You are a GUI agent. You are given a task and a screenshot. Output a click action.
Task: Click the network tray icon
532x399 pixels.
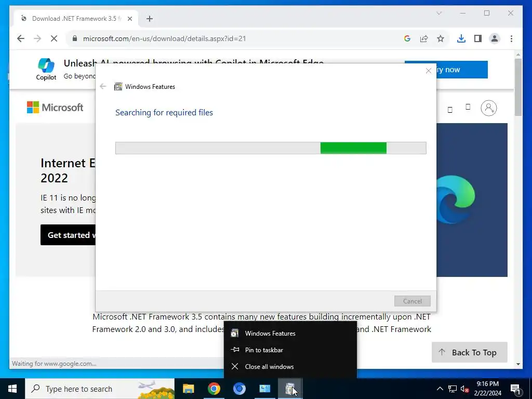point(453,389)
